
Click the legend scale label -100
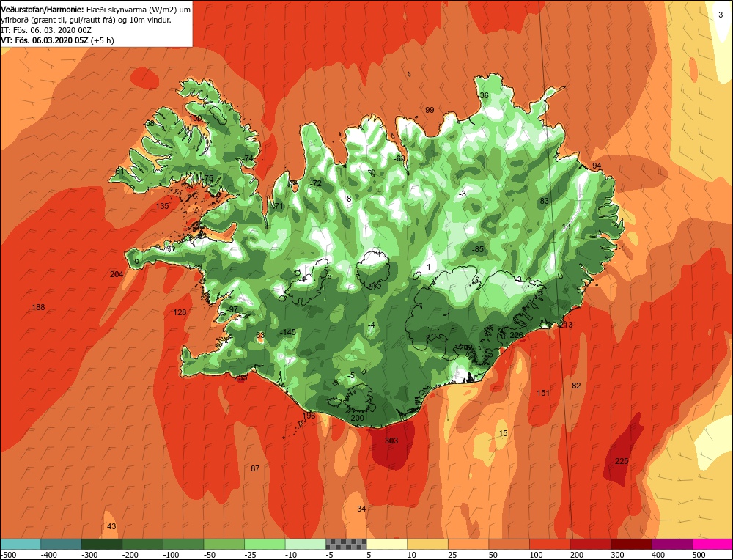pyautogui.click(x=171, y=555)
